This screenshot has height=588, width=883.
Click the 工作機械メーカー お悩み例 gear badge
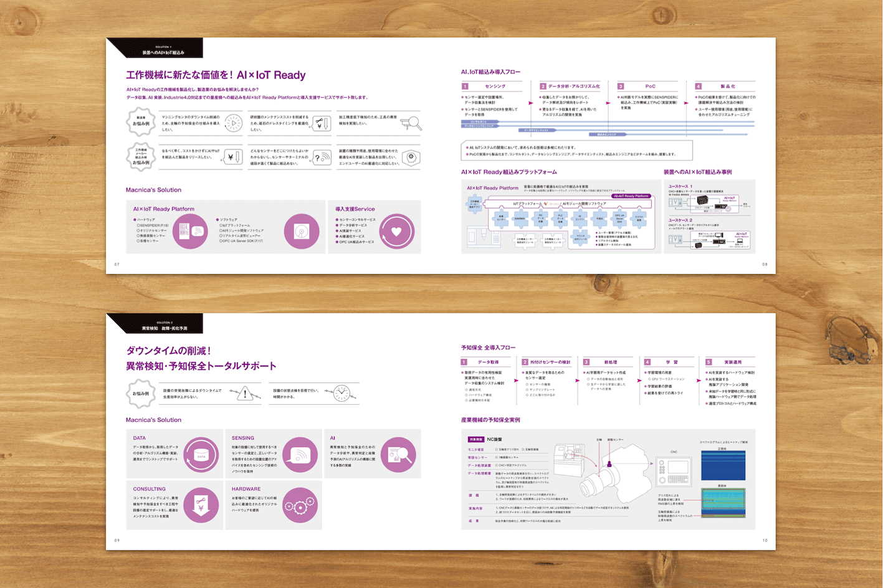[141, 156]
